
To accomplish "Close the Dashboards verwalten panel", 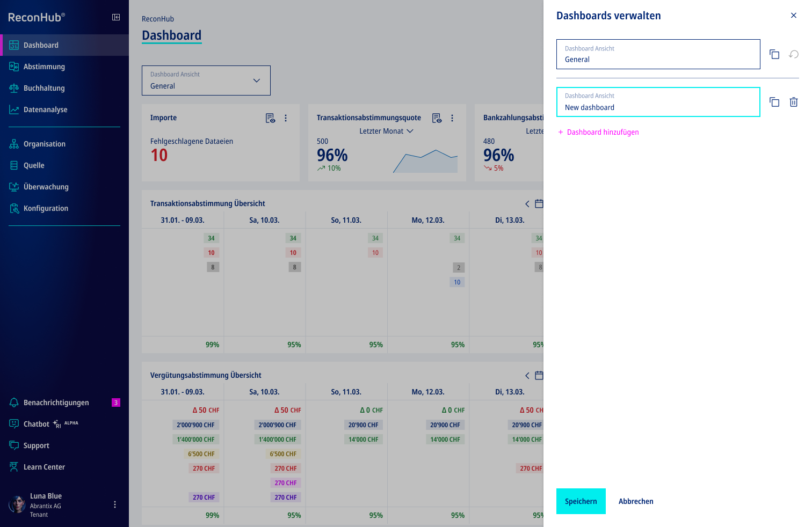I will (794, 16).
